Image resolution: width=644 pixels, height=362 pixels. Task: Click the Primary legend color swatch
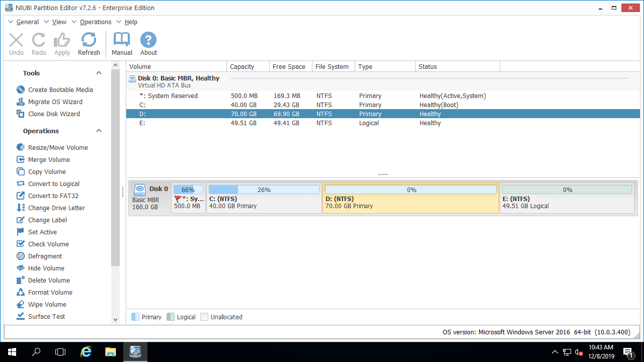coord(135,317)
